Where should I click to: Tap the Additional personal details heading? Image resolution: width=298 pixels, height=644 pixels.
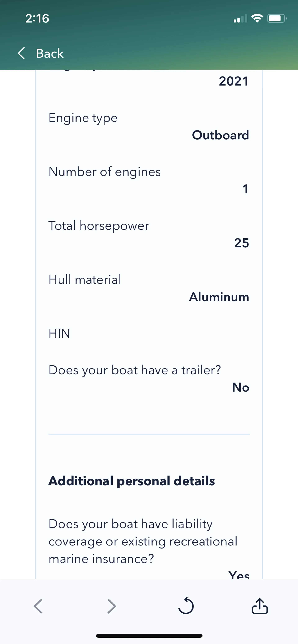coord(132,481)
